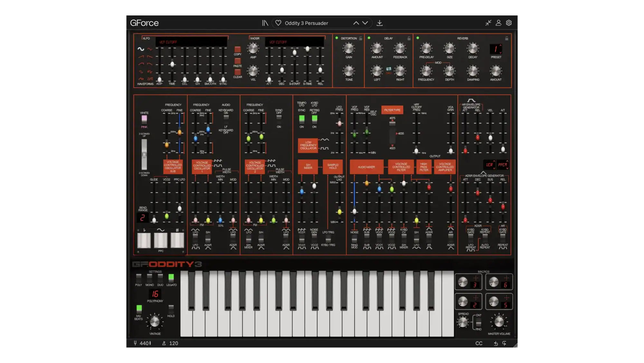
Task: Enable the MONO mode switch
Action: coord(149,278)
